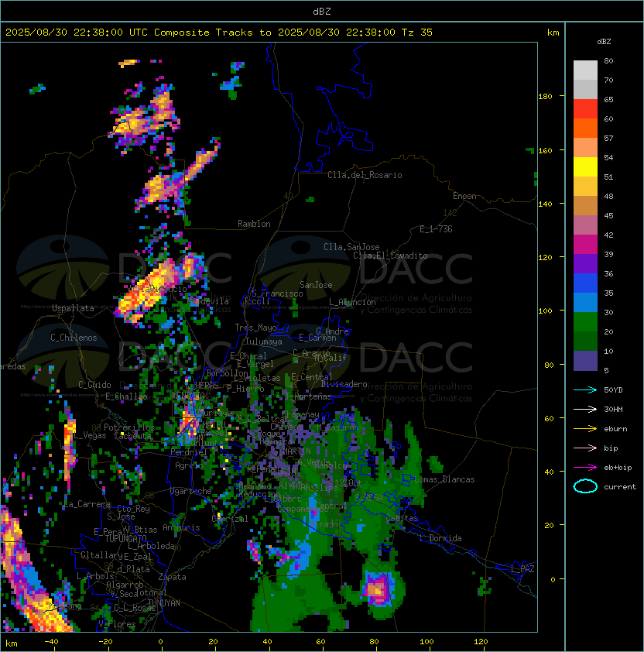Viewport: 644px width, 652px height.
Task: Click the Uspallata map label
Action: pyautogui.click(x=73, y=308)
